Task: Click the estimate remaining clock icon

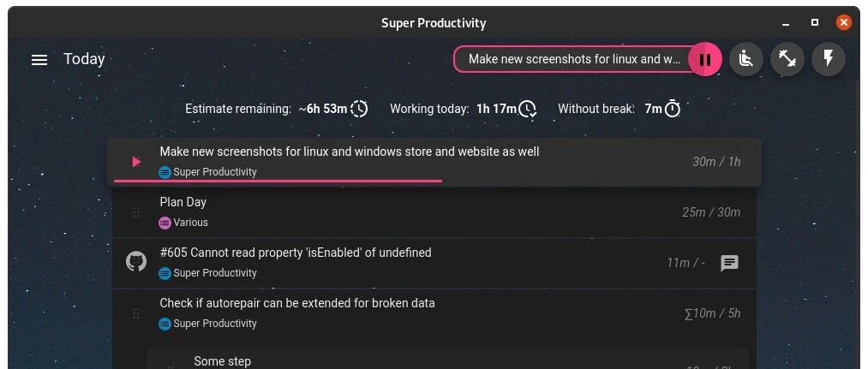Action: point(359,109)
